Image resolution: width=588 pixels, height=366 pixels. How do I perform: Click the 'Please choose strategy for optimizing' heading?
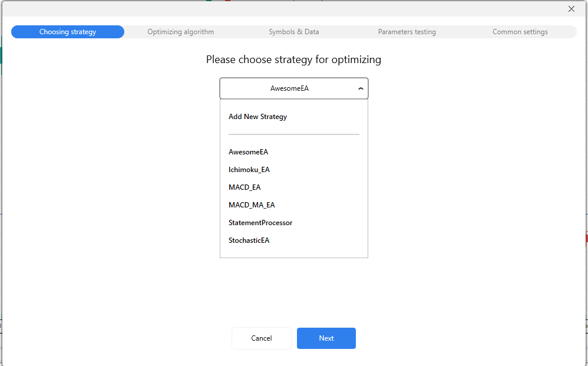(293, 60)
